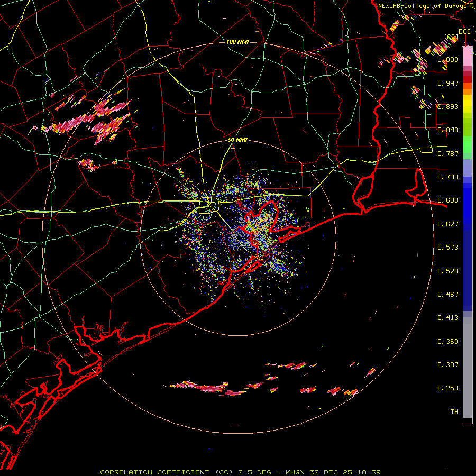Click the 1.000 value on the color scale
476x476 pixels.
448,59
